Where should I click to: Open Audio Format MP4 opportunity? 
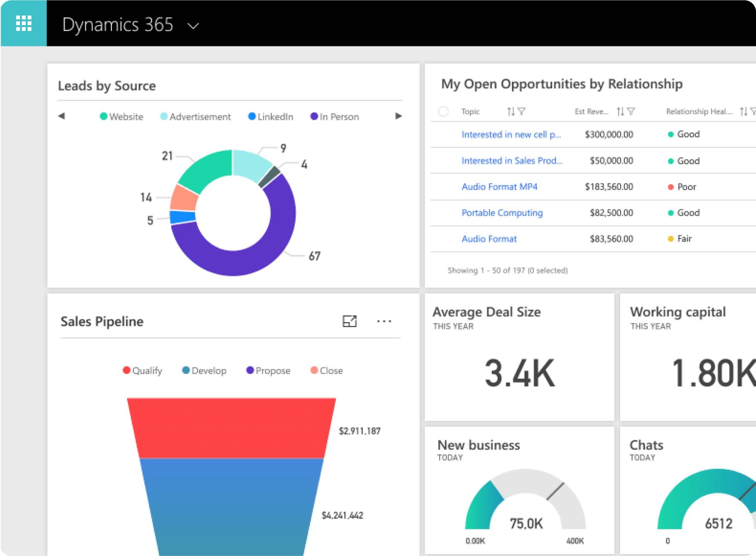pyautogui.click(x=499, y=187)
